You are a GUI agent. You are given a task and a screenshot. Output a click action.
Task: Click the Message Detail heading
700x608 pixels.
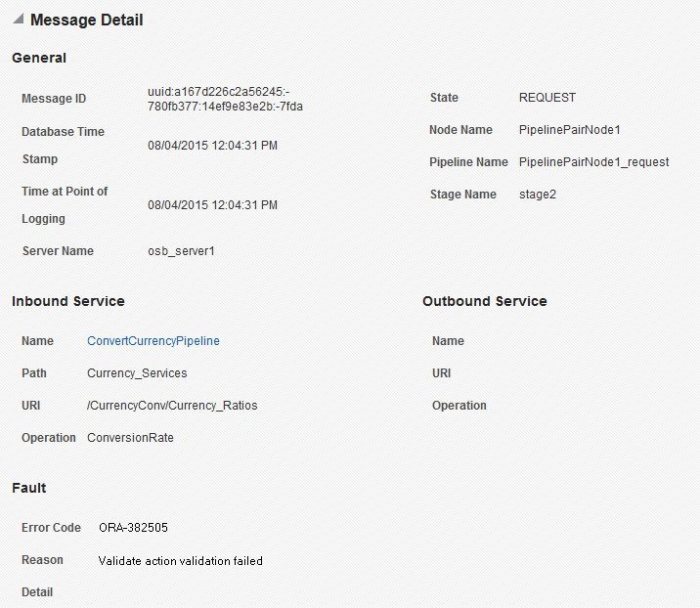coord(87,21)
